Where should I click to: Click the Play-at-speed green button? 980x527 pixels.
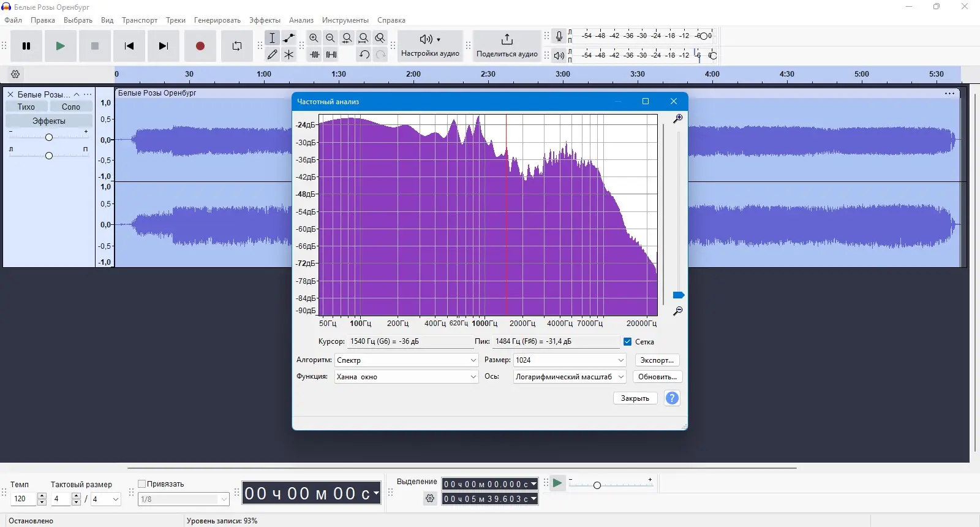[557, 483]
